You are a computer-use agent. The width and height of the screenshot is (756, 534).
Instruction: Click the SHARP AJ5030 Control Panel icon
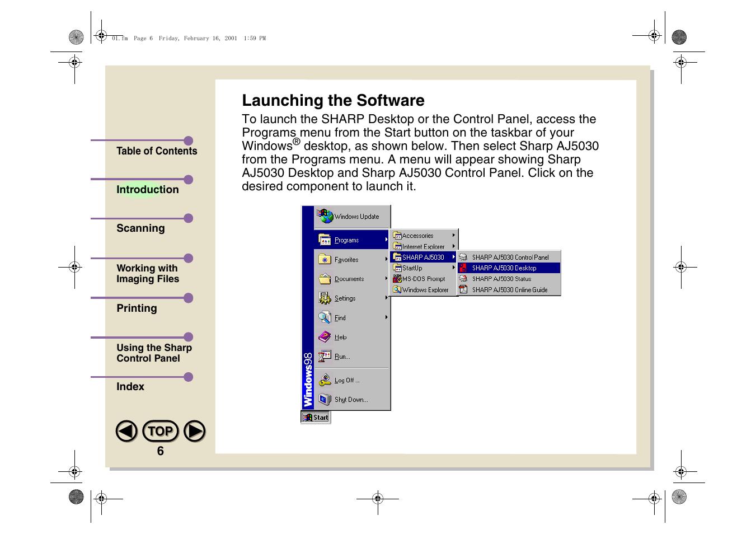(463, 257)
